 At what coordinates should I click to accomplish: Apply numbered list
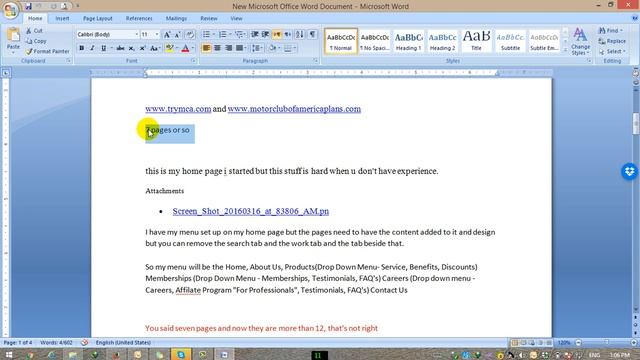coord(222,34)
